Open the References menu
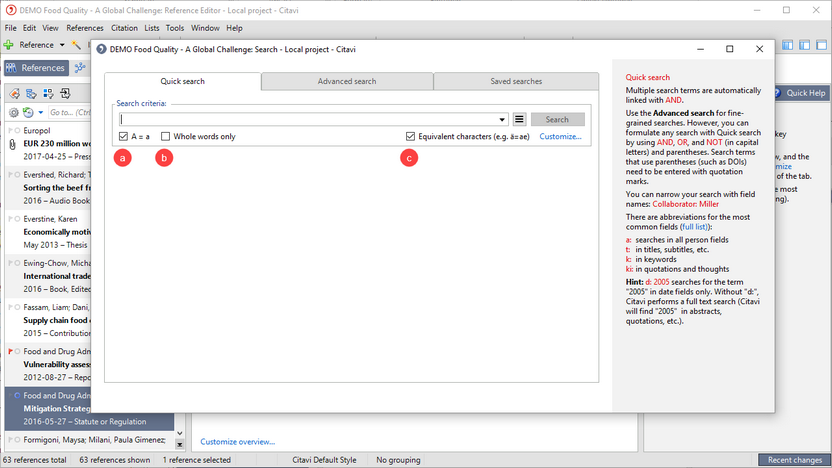The image size is (832, 468). 85,28
